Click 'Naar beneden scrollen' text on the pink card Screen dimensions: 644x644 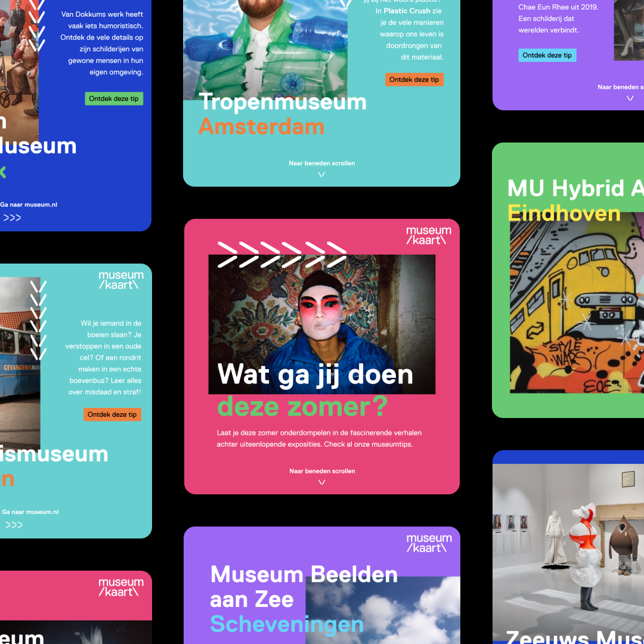(x=322, y=471)
